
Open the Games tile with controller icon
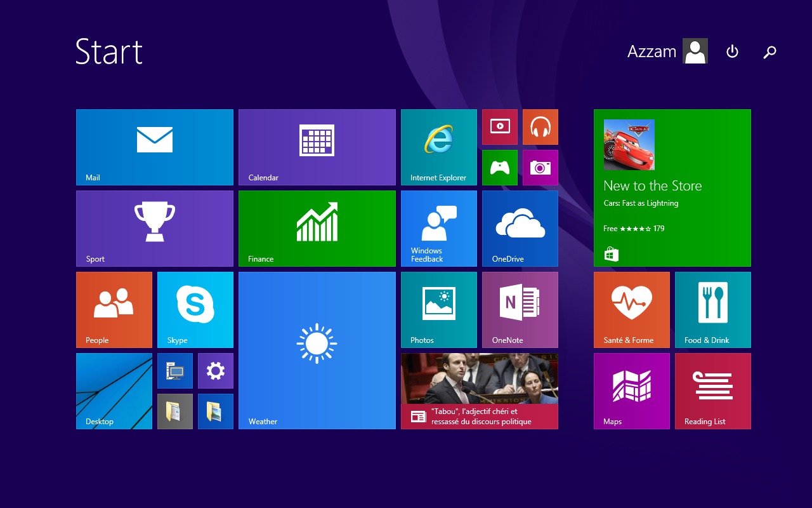tap(500, 168)
